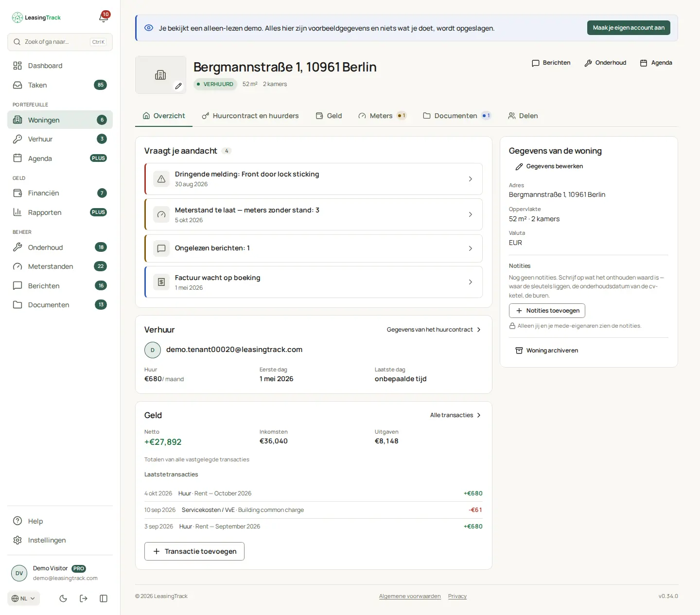Open the notifications bell
The width and height of the screenshot is (700, 615).
coord(104,18)
